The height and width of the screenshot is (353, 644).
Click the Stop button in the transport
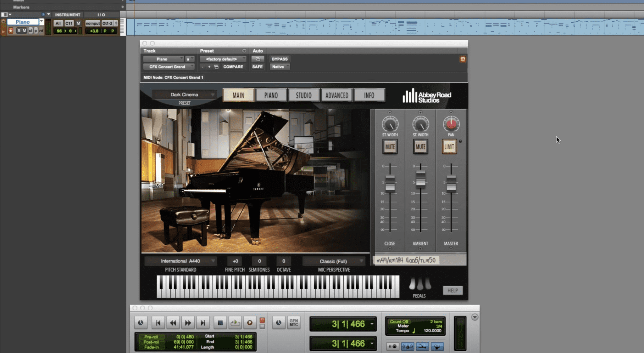(x=220, y=323)
